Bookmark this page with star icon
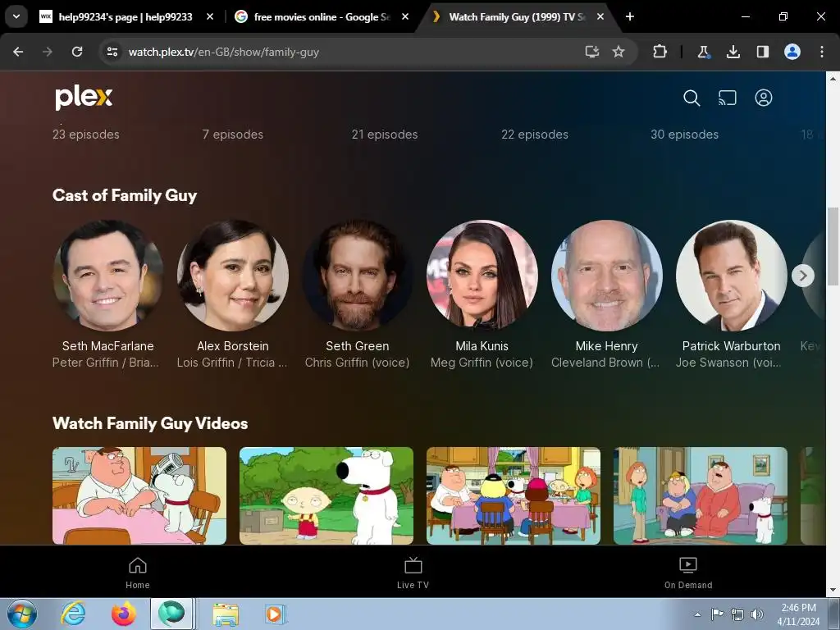 [x=619, y=52]
